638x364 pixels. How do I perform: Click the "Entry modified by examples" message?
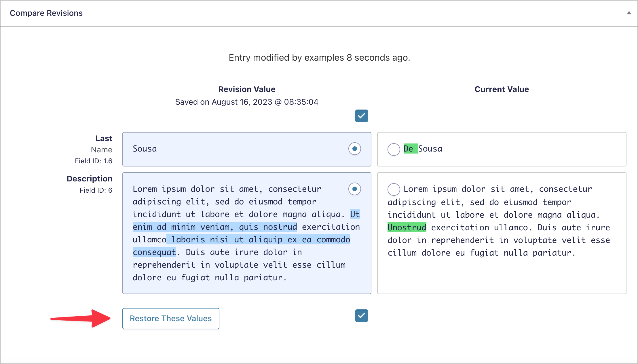(x=319, y=58)
